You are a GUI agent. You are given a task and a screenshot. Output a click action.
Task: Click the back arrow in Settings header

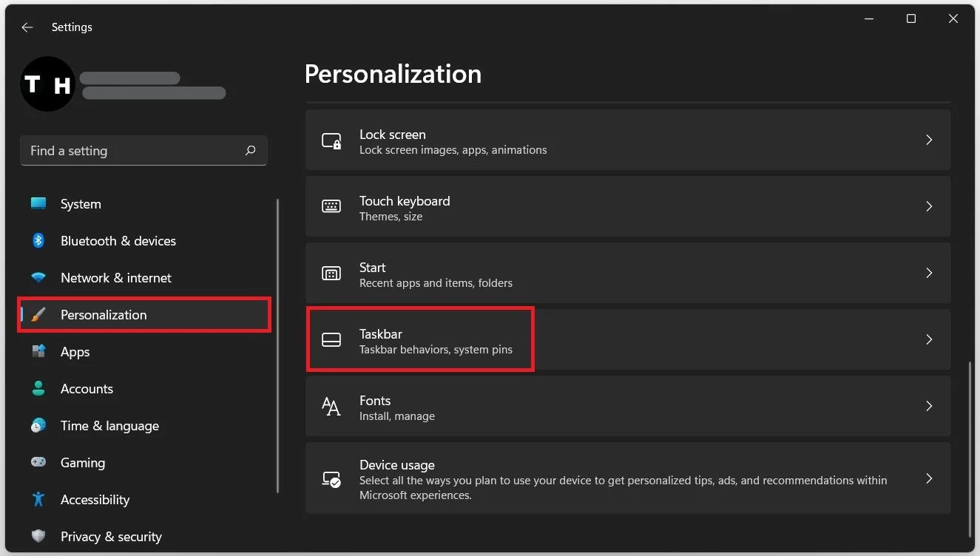pos(27,27)
